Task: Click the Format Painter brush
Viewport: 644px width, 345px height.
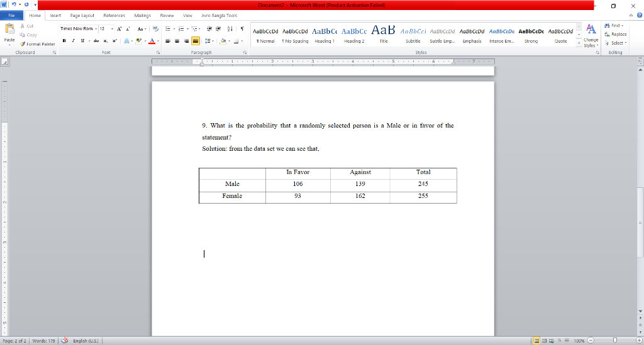Action: (23, 44)
